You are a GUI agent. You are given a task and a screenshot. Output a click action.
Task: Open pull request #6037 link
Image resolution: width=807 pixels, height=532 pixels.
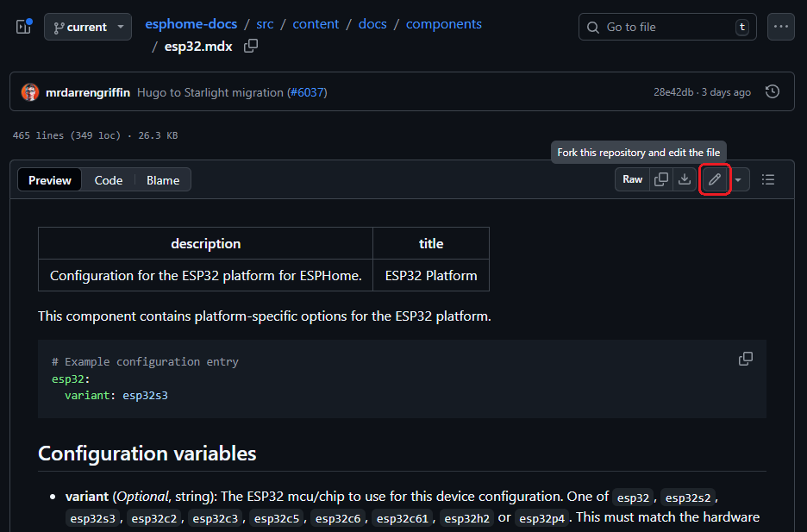coord(307,92)
